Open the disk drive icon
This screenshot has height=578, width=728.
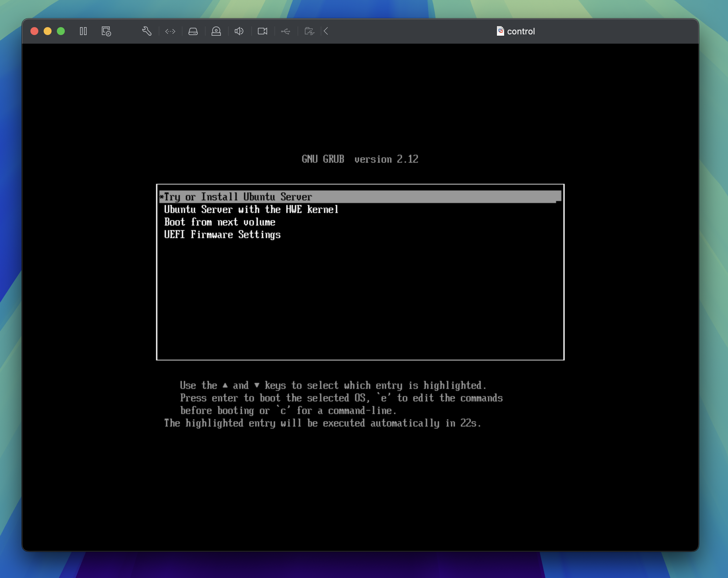[193, 31]
